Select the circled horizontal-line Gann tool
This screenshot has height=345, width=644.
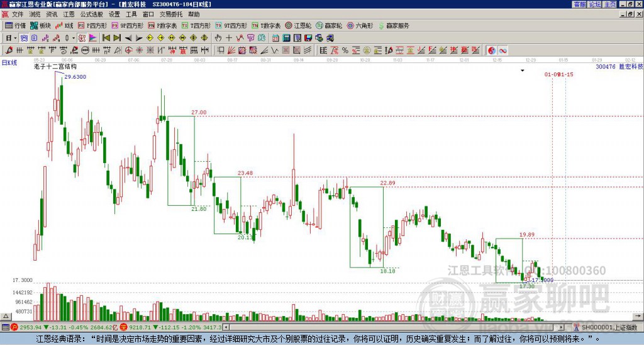85,50
